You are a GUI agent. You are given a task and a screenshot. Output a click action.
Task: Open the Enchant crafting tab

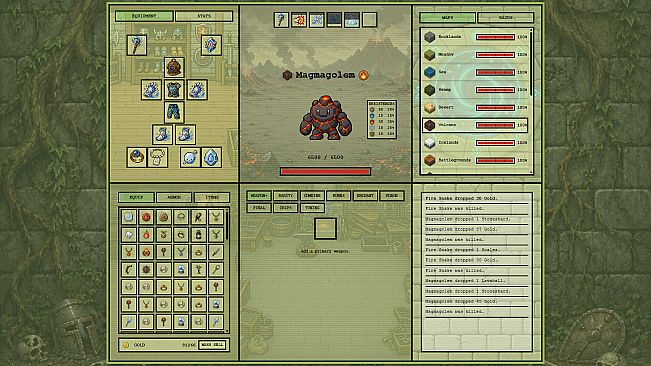(365, 195)
